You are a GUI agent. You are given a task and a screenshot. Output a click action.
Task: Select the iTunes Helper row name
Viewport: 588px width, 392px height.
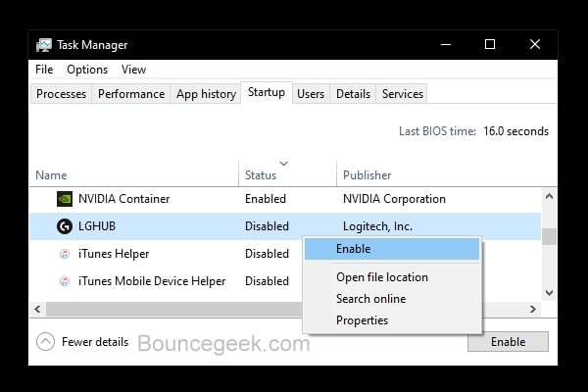coord(114,254)
